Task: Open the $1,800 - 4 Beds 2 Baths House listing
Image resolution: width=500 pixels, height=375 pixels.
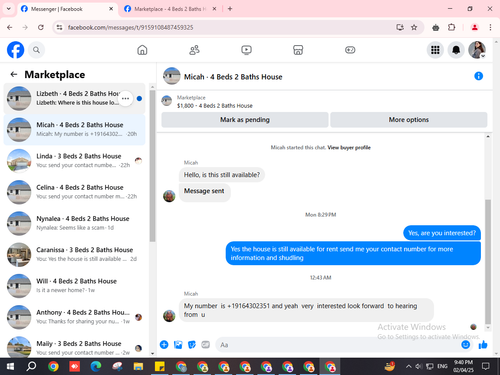Action: point(215,106)
